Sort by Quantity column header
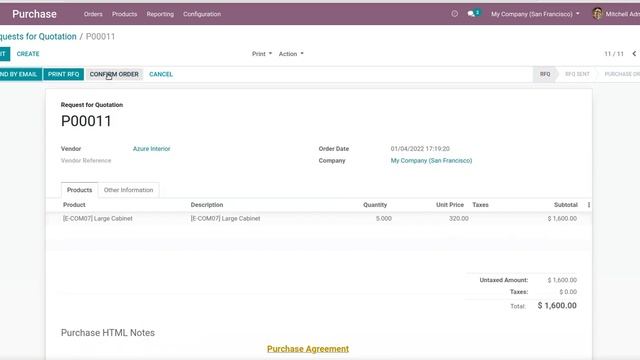This screenshot has width=640, height=360. click(375, 205)
